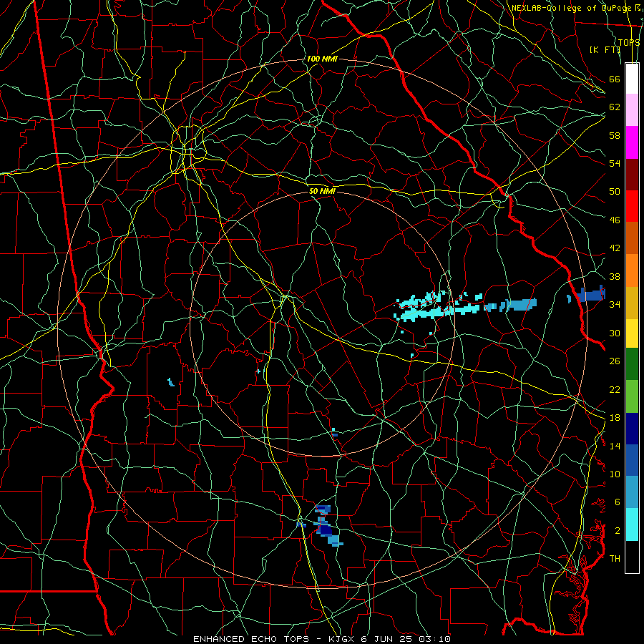Click the 18 legend value
Screen dimensions: 644x644
pyautogui.click(x=615, y=418)
